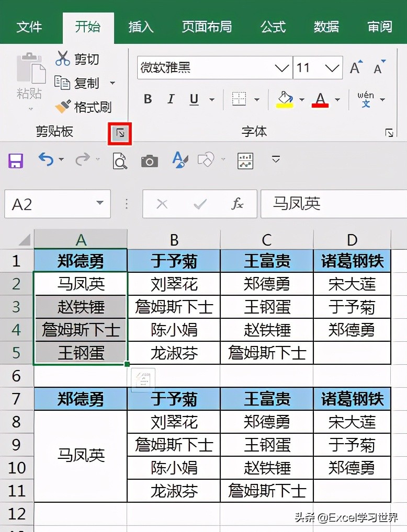Expand Undo history dropdown arrow
This screenshot has width=407, height=532.
61,159
